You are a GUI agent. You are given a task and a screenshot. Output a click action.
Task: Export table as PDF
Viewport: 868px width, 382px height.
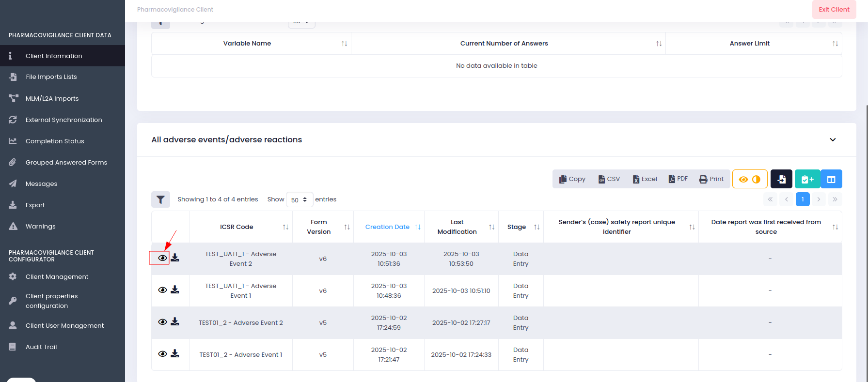click(x=678, y=179)
